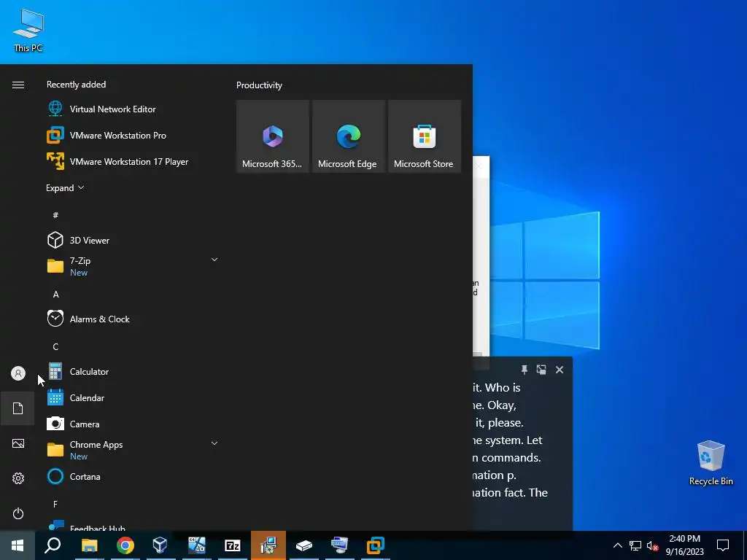Screen dimensions: 747x560
Task: Select This PC desktop icon
Action: (28, 31)
